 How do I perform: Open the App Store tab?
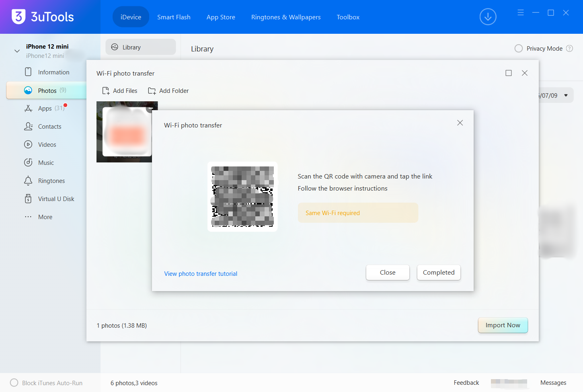coord(221,17)
